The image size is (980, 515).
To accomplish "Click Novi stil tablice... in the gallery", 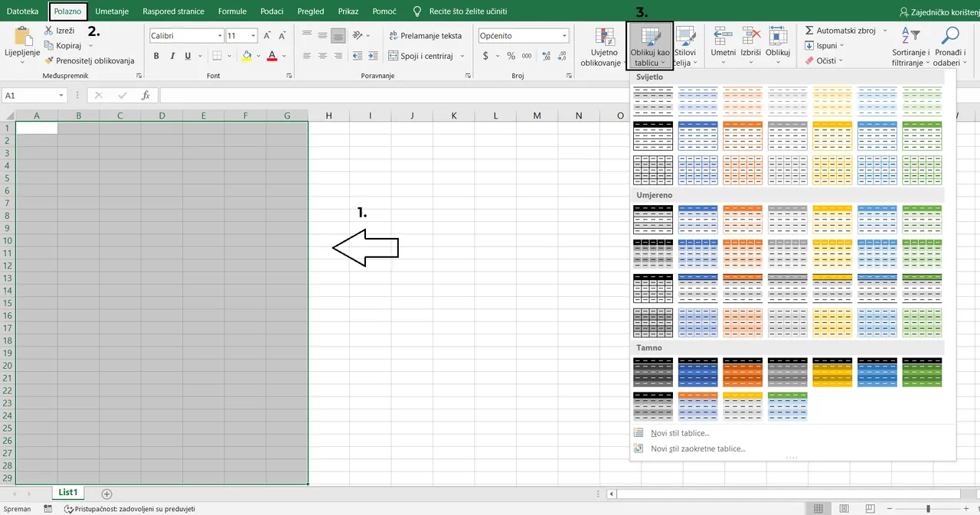I will pyautogui.click(x=680, y=433).
